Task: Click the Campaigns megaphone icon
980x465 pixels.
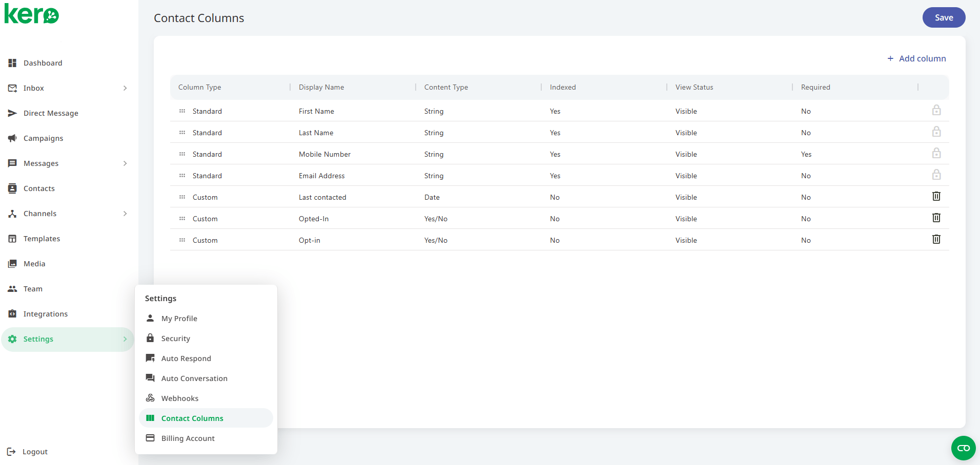Action: point(12,138)
